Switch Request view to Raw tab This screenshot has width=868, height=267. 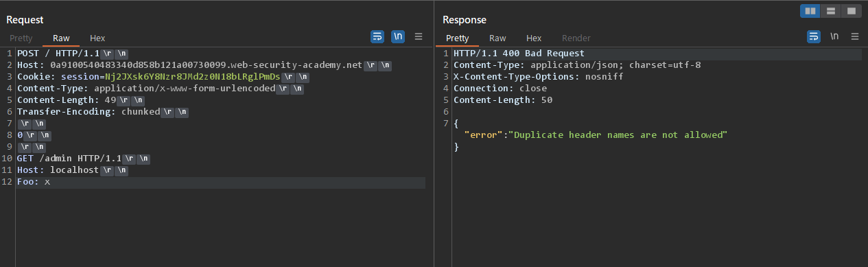pyautogui.click(x=61, y=38)
